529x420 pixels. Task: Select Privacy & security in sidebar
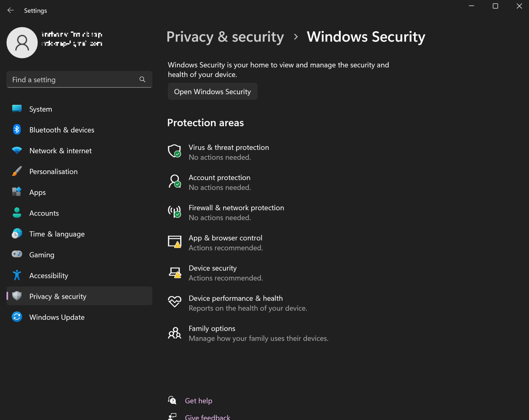coord(79,296)
